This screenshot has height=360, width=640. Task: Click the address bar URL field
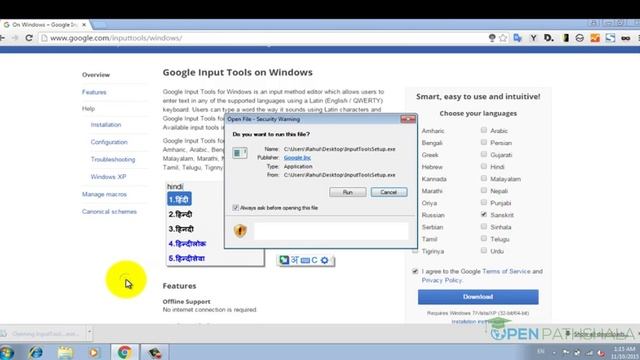tap(265, 38)
